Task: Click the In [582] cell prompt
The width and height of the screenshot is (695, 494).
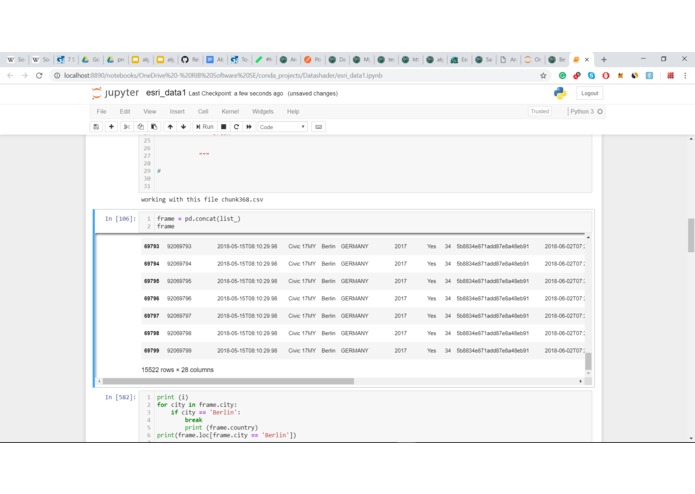Action: [x=120, y=397]
